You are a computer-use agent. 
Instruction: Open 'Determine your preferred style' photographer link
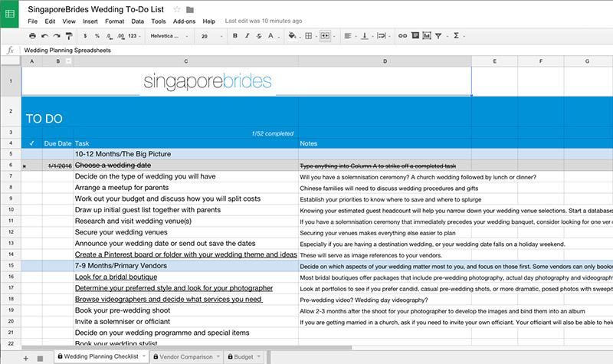pyautogui.click(x=174, y=288)
